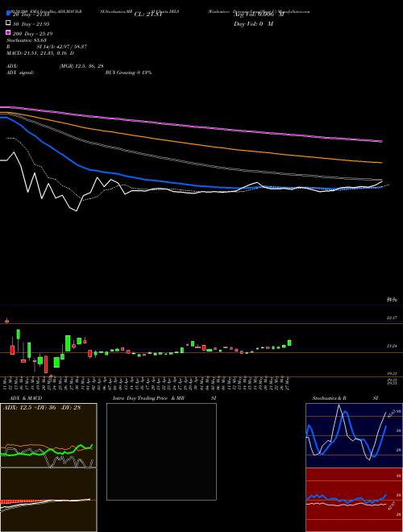Click the 'Day Vol: 0 M' text
Image resolution: width=403 pixels, height=532 pixels.
(253, 24)
